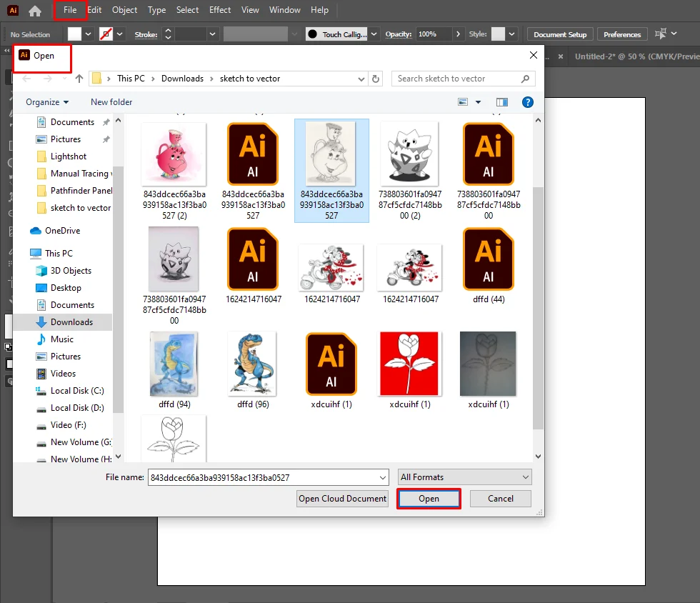Open the File menu
This screenshot has width=700, height=603.
click(x=70, y=10)
